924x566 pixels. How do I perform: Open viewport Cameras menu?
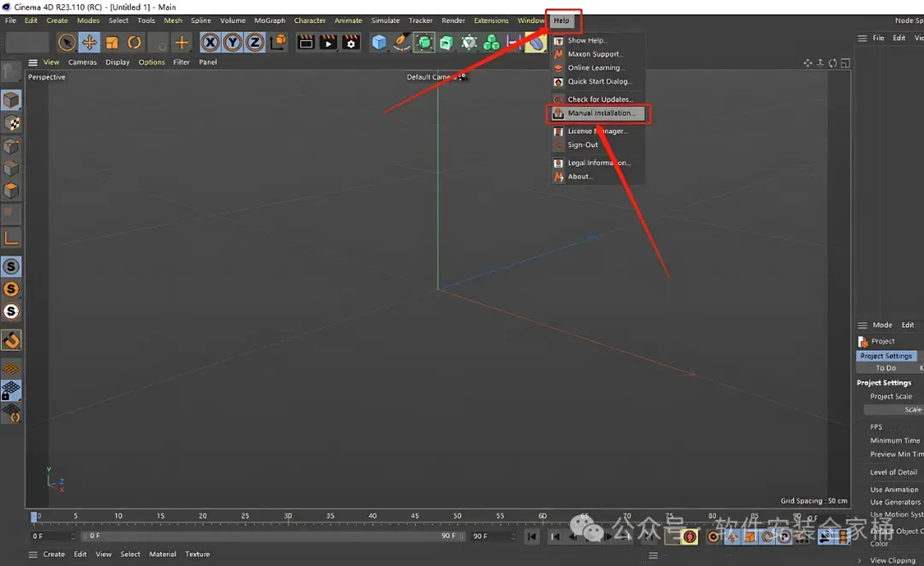[x=82, y=62]
